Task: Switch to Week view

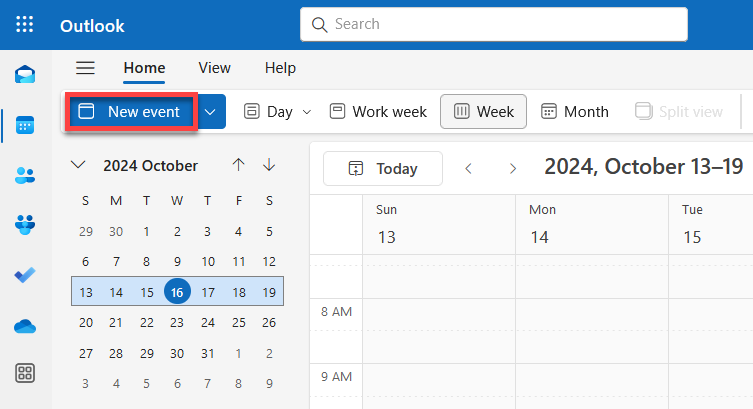Action: (x=483, y=111)
